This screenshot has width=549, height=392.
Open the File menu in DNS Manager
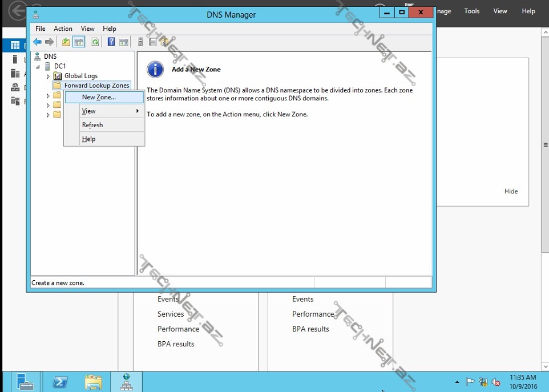coord(41,29)
